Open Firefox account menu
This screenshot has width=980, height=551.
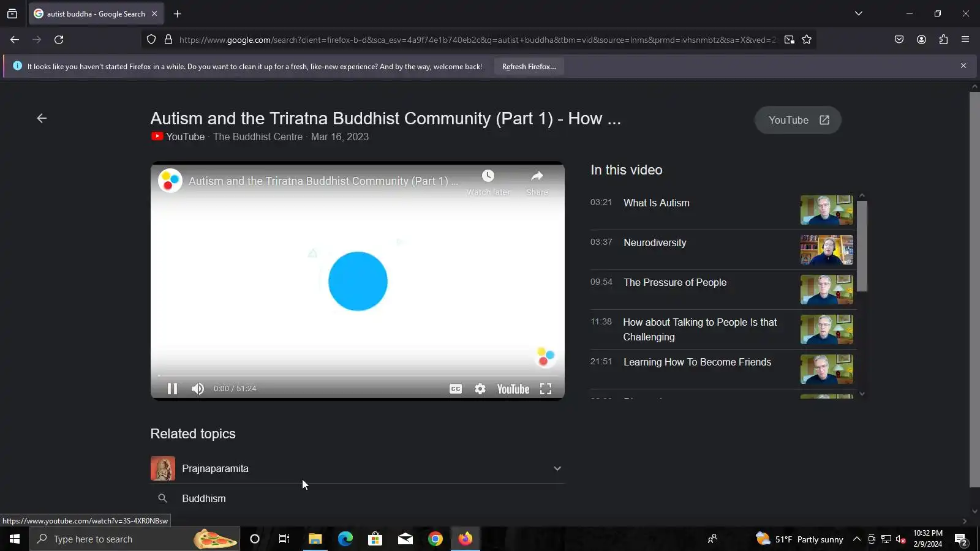tap(921, 40)
